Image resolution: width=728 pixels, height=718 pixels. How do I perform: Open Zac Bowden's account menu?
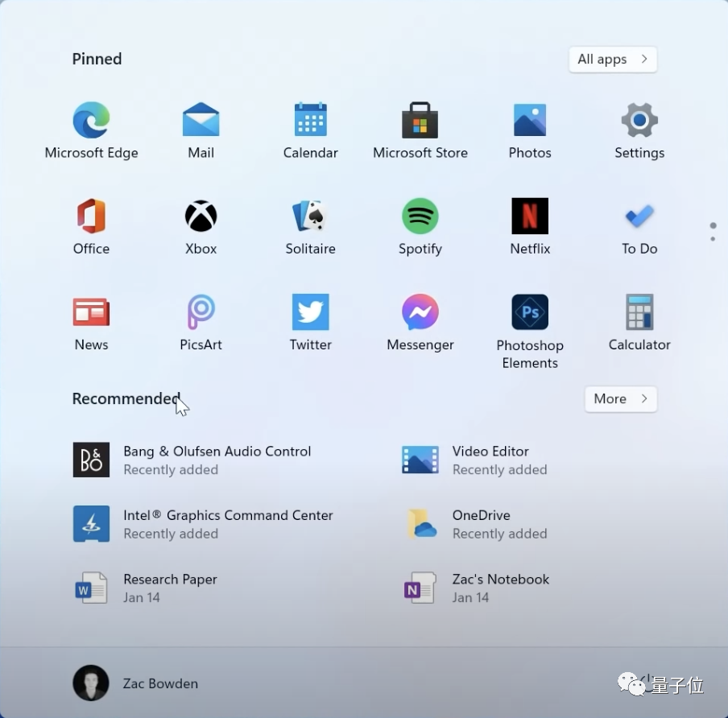pos(135,683)
